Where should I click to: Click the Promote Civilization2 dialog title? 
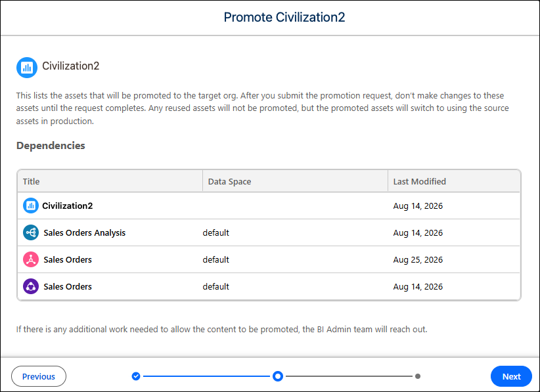click(284, 17)
